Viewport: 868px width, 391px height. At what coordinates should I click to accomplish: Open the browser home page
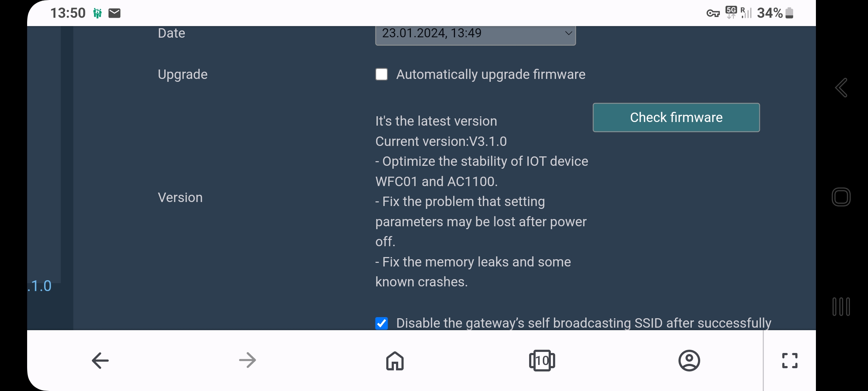click(395, 361)
